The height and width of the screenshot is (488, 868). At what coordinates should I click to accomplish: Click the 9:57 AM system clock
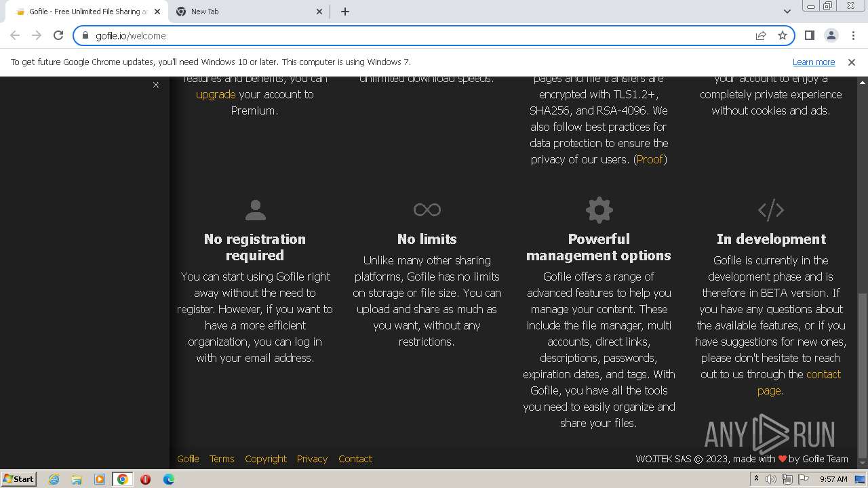pyautogui.click(x=833, y=479)
